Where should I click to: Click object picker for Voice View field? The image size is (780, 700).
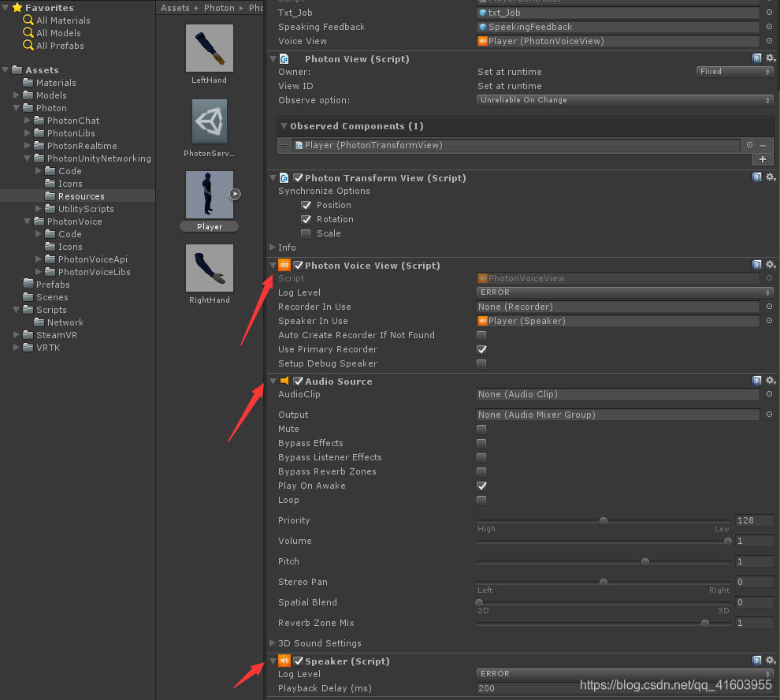click(769, 41)
